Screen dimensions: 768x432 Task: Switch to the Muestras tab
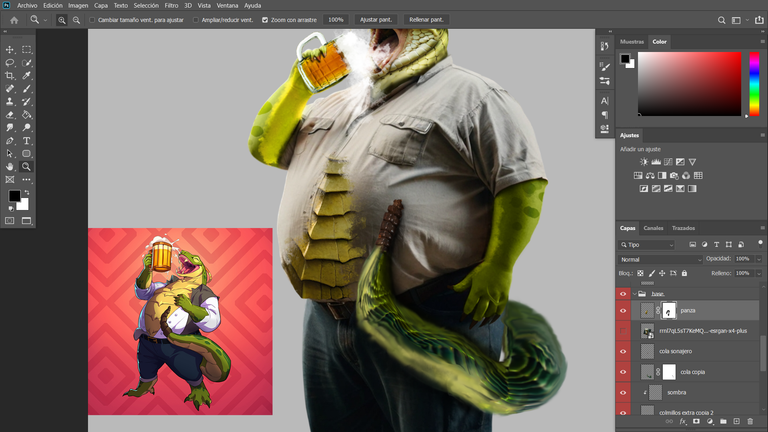point(632,42)
